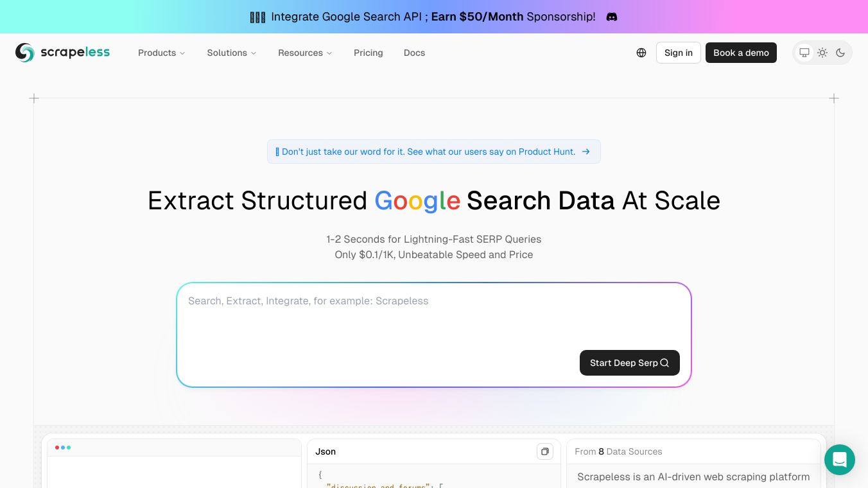Switch to system theme mode
The width and height of the screenshot is (868, 488).
pyautogui.click(x=804, y=53)
